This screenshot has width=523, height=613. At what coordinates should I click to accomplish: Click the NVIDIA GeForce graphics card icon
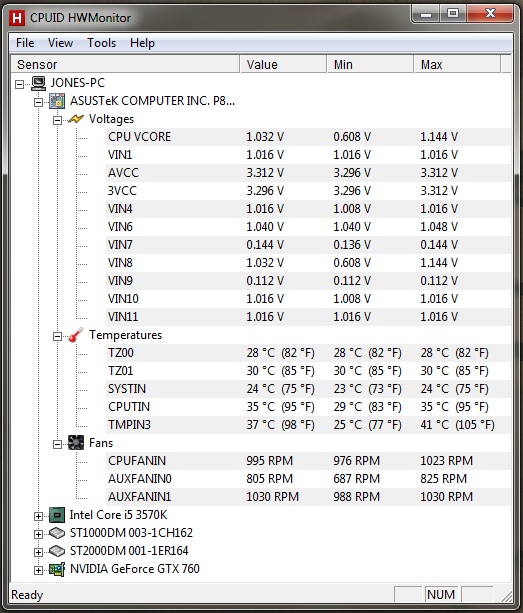(x=57, y=569)
